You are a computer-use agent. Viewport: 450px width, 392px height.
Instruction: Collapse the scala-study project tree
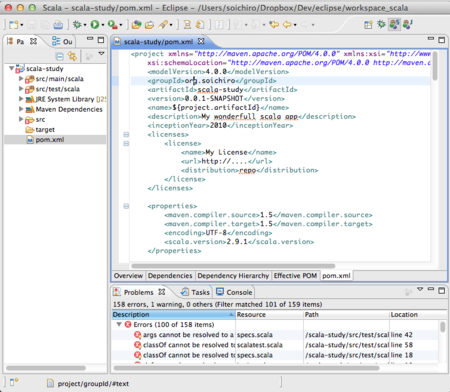pyautogui.click(x=11, y=68)
